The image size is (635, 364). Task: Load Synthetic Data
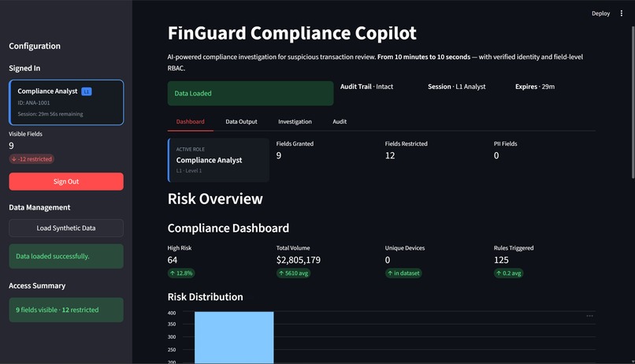66,228
